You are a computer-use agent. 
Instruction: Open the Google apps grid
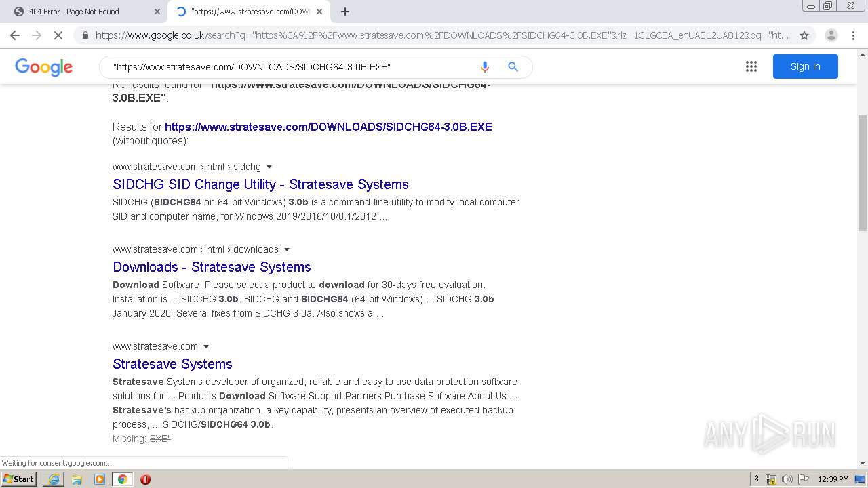(751, 66)
